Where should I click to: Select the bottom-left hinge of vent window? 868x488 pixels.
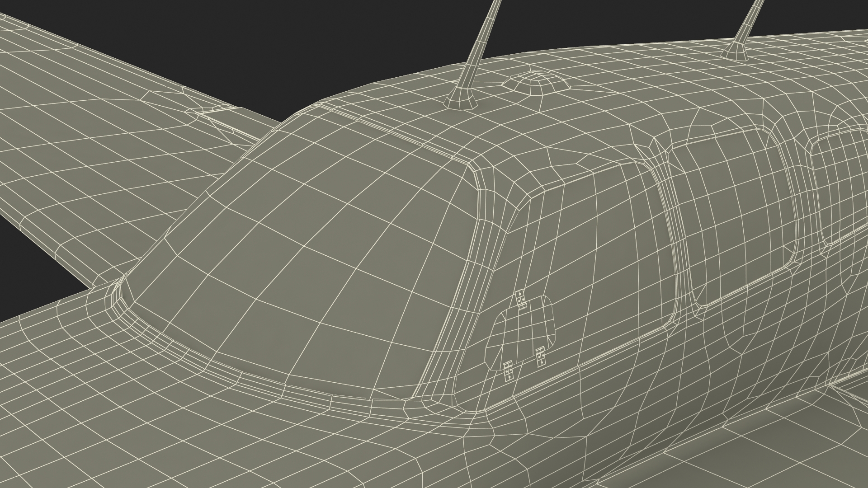pos(509,370)
